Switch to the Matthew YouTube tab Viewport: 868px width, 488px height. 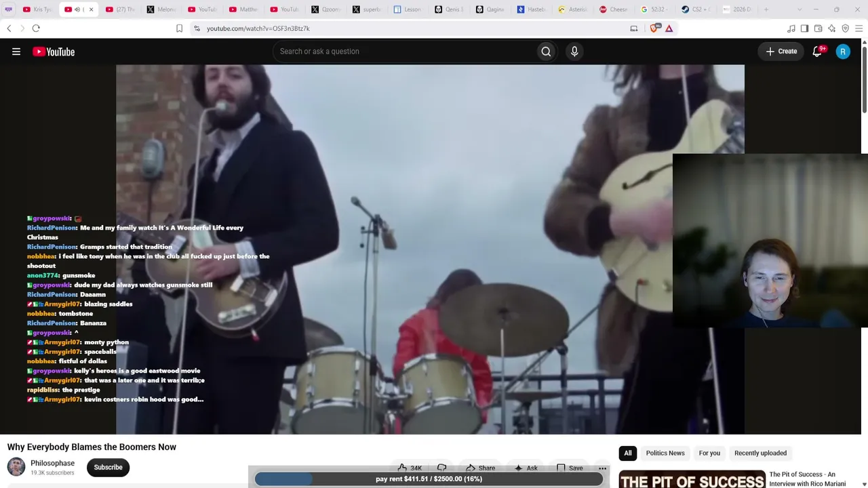(243, 9)
